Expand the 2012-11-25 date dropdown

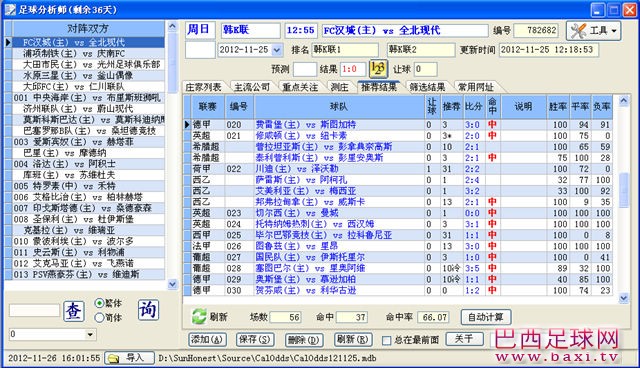coord(277,50)
